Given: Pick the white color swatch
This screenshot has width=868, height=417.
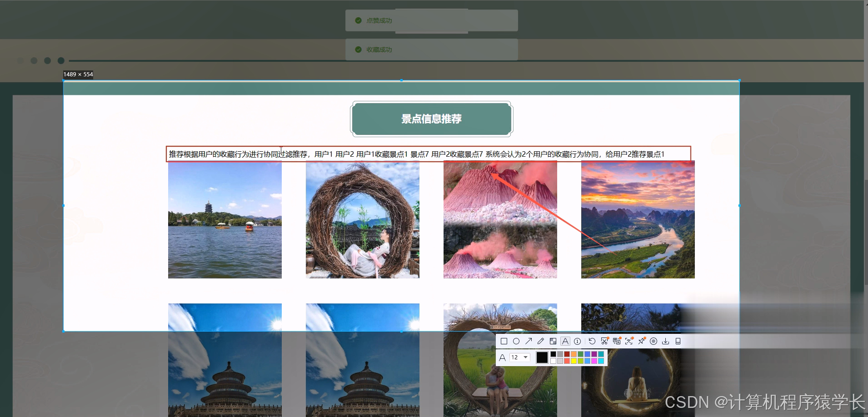Looking at the screenshot, I should [x=553, y=361].
